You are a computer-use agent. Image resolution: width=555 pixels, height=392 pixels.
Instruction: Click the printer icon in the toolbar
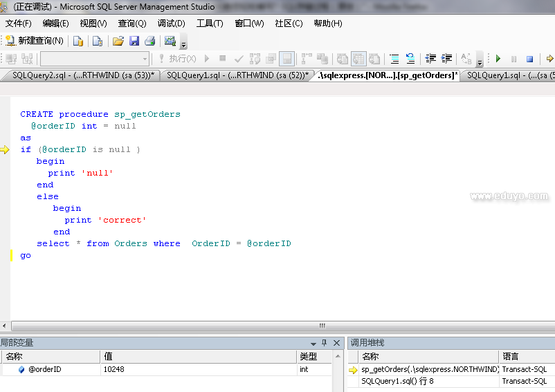coord(149,41)
